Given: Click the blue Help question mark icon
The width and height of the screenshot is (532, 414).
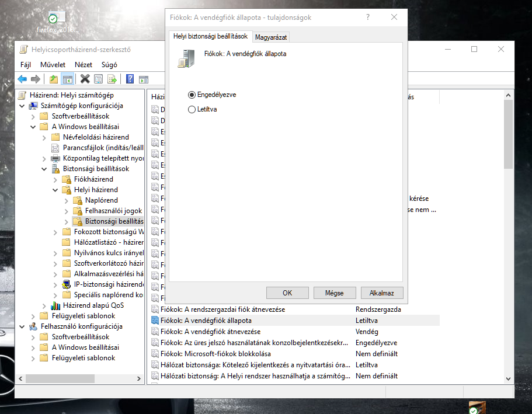Looking at the screenshot, I should coord(130,79).
